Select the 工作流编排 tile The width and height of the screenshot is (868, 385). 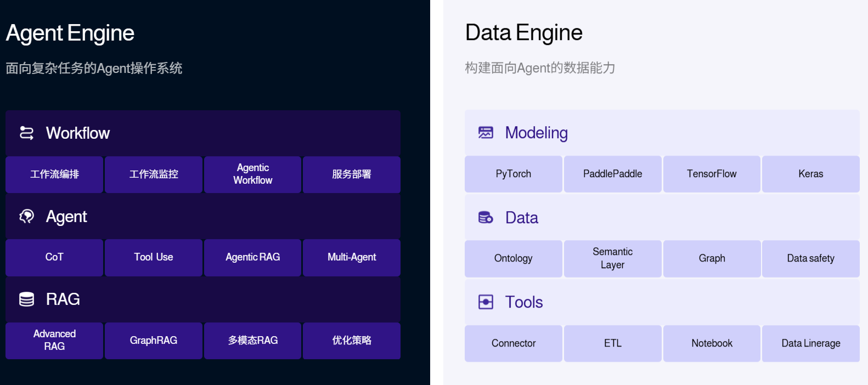54,174
